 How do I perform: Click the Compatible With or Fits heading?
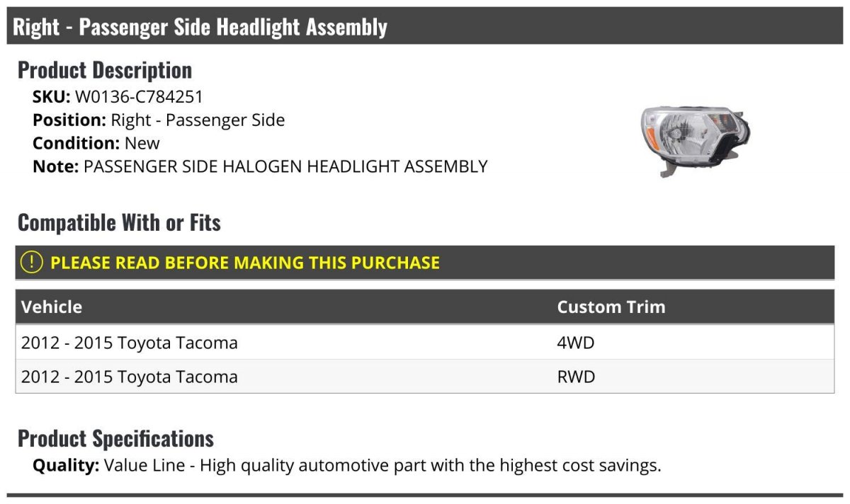(119, 223)
